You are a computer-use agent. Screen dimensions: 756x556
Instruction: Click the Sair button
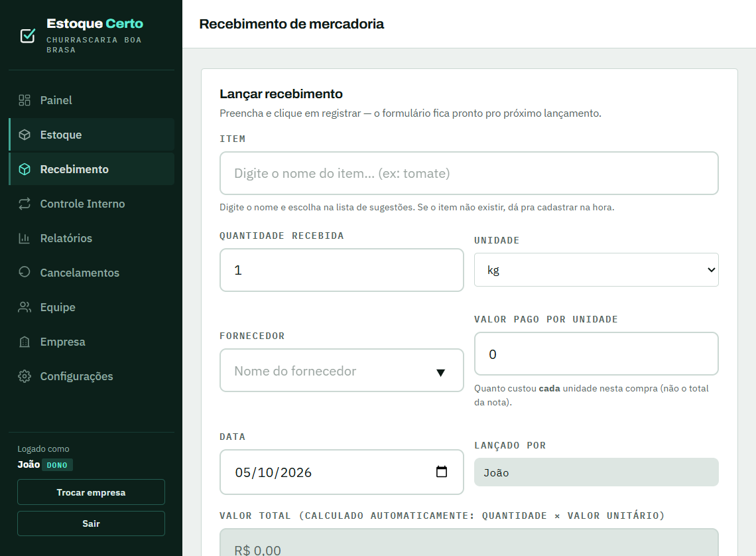[91, 523]
